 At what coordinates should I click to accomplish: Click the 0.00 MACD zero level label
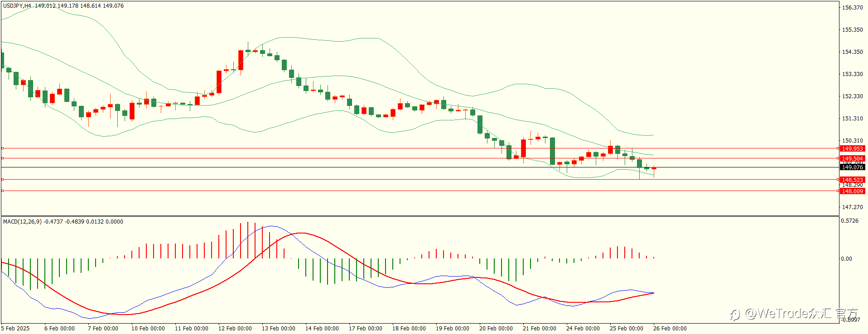click(846, 259)
